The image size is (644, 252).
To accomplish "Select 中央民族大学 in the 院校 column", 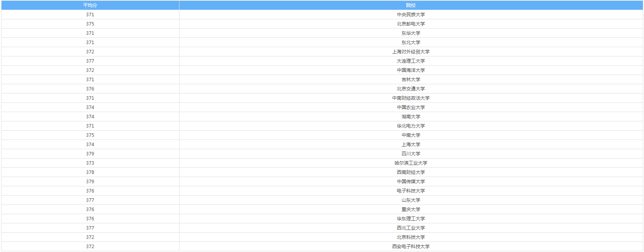I will pos(411,15).
